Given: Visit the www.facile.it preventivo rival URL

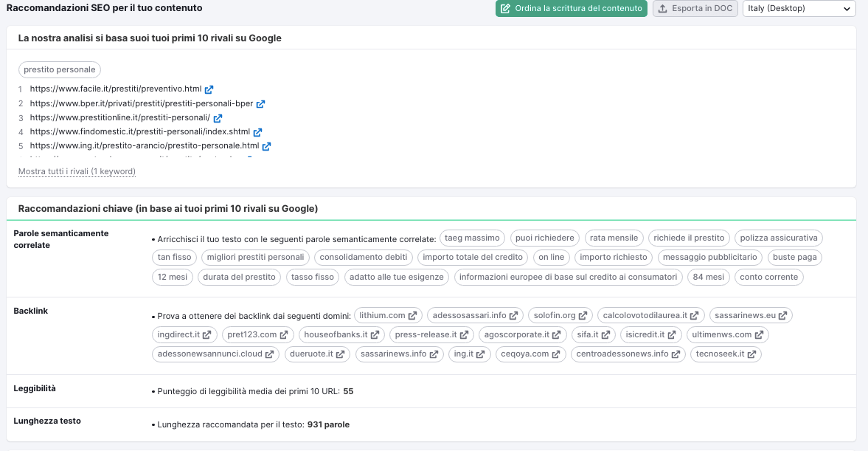Looking at the screenshot, I should (115, 89).
